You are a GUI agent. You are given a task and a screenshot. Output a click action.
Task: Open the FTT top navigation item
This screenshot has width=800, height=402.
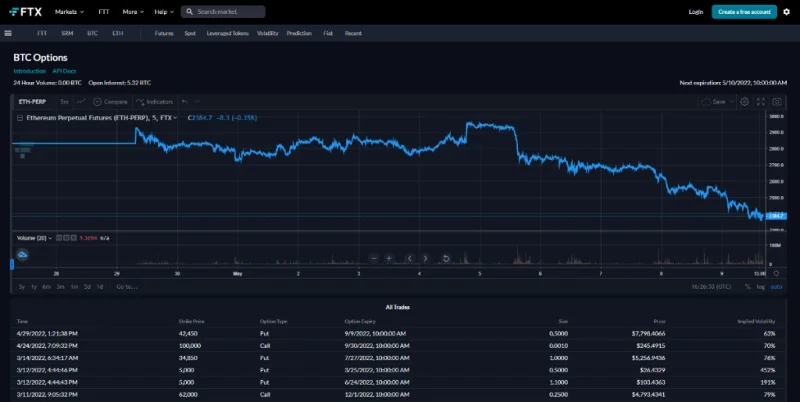[104, 12]
